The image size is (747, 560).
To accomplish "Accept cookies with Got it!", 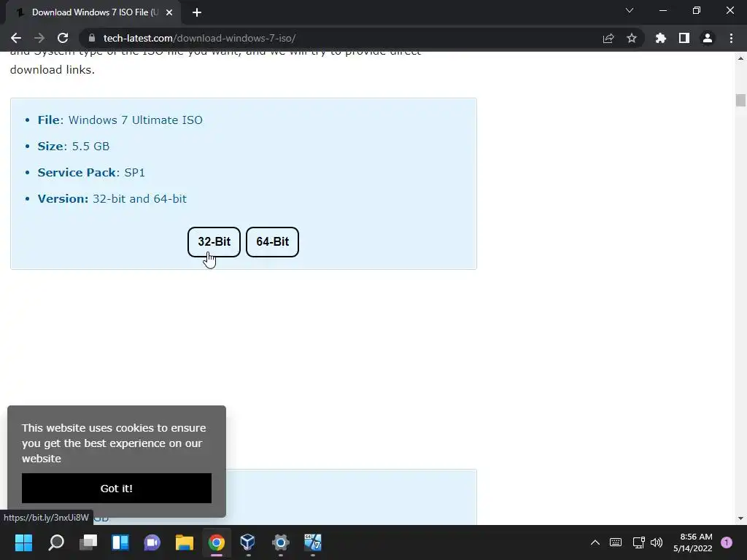I will click(x=117, y=488).
